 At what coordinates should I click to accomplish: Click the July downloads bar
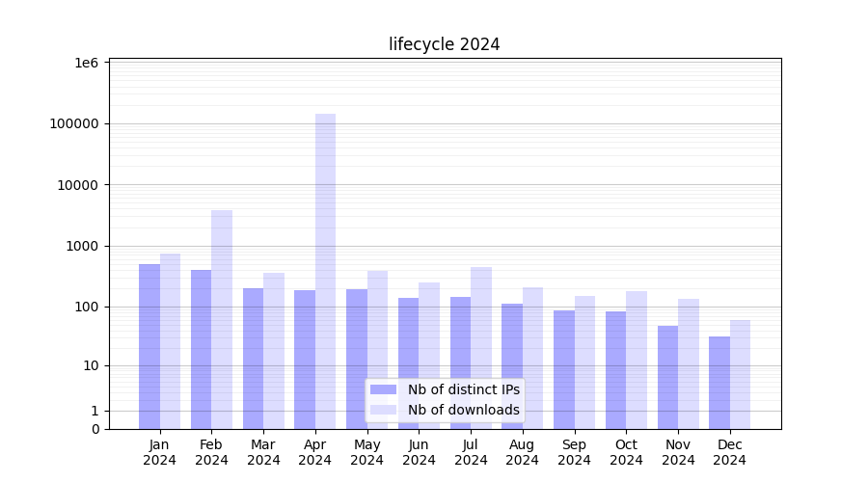coord(481,347)
